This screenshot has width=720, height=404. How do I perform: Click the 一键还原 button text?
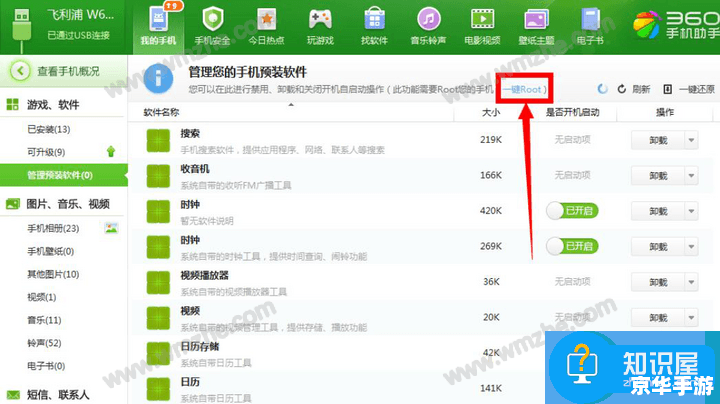pos(697,89)
